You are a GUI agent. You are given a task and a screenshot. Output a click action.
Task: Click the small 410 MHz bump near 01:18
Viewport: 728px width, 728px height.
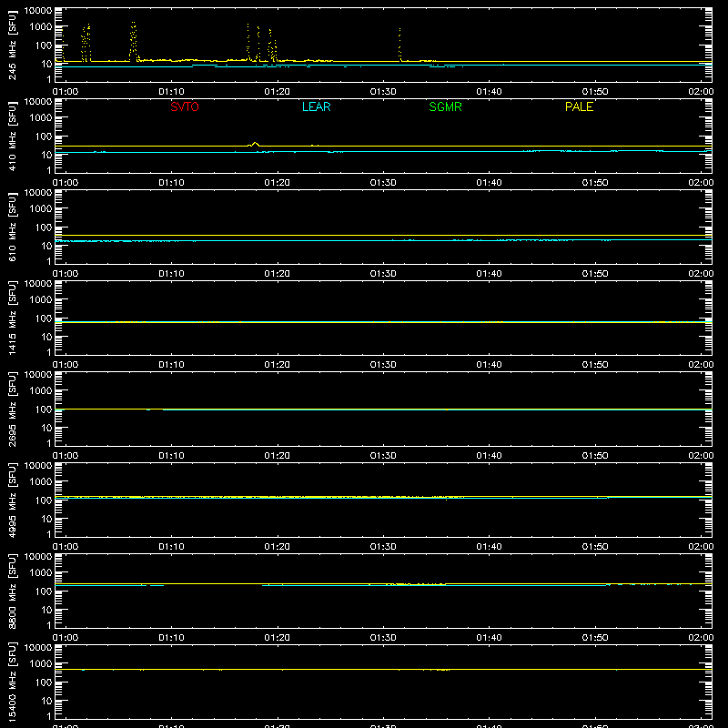(255, 145)
